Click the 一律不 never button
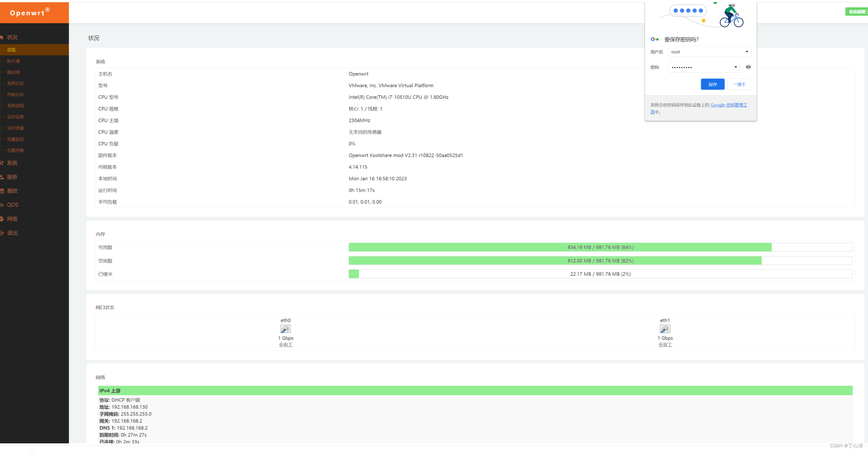The height and width of the screenshot is (451, 868). point(739,84)
